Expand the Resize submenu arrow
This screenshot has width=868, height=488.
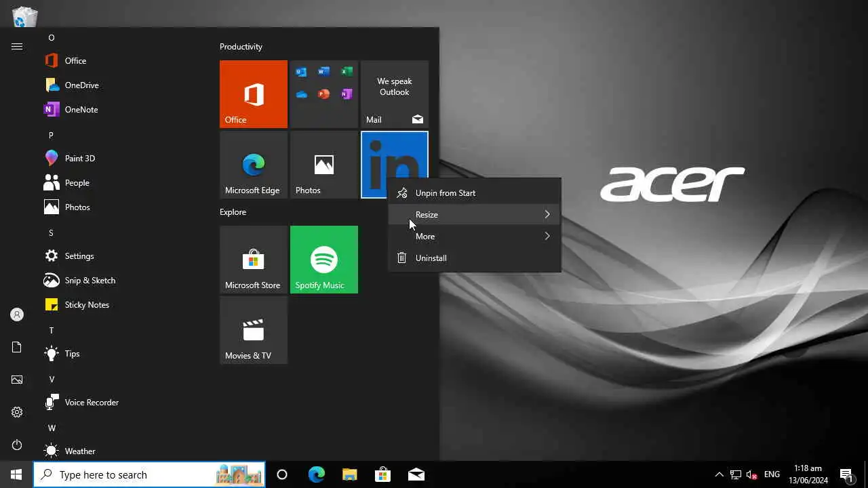pos(547,215)
